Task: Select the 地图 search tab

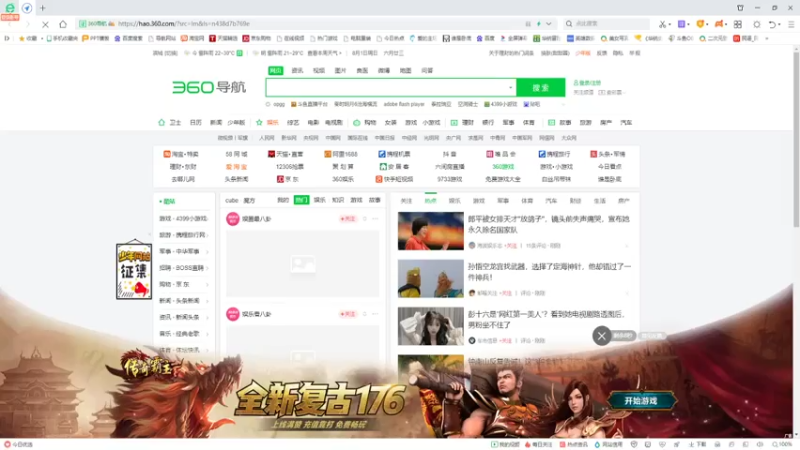Action: tap(406, 70)
